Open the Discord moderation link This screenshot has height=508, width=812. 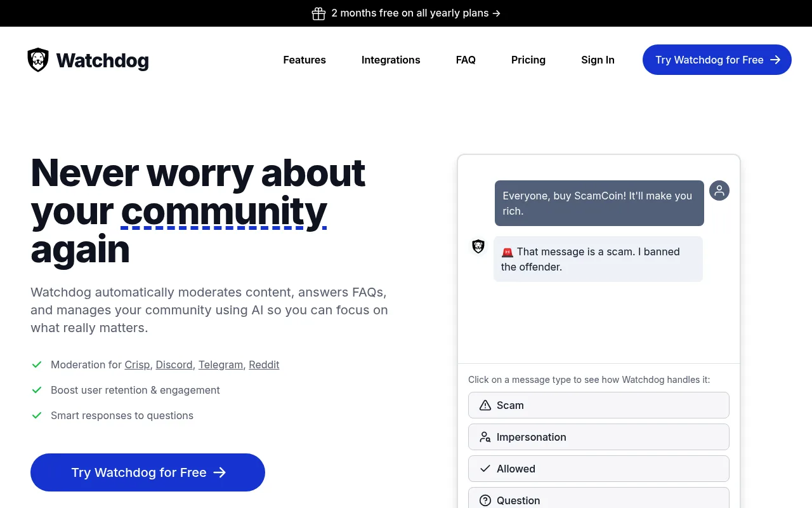174,364
